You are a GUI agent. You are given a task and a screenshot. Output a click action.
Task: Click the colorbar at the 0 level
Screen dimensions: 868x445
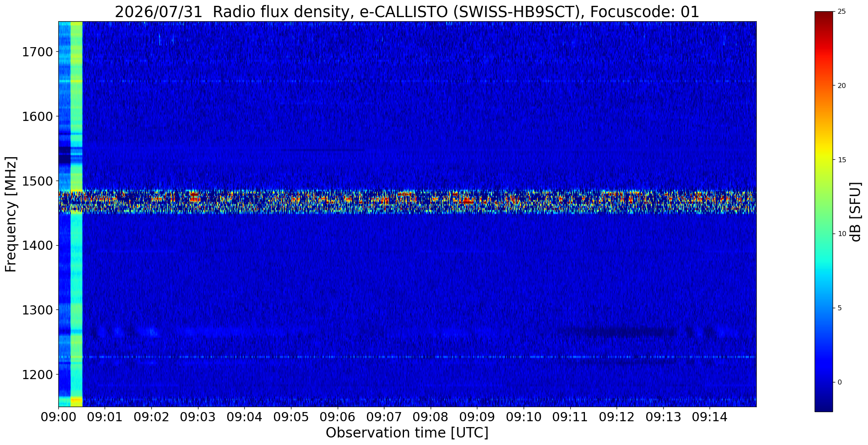click(x=823, y=382)
